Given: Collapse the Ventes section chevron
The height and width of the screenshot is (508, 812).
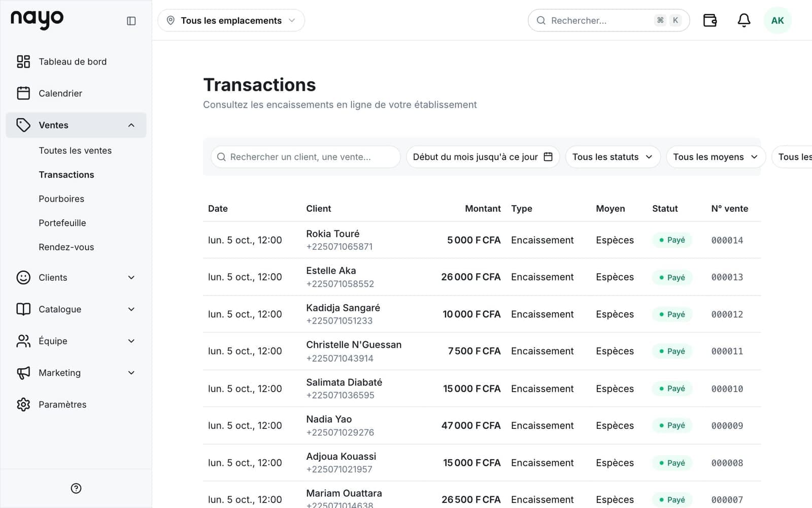Looking at the screenshot, I should (x=131, y=125).
